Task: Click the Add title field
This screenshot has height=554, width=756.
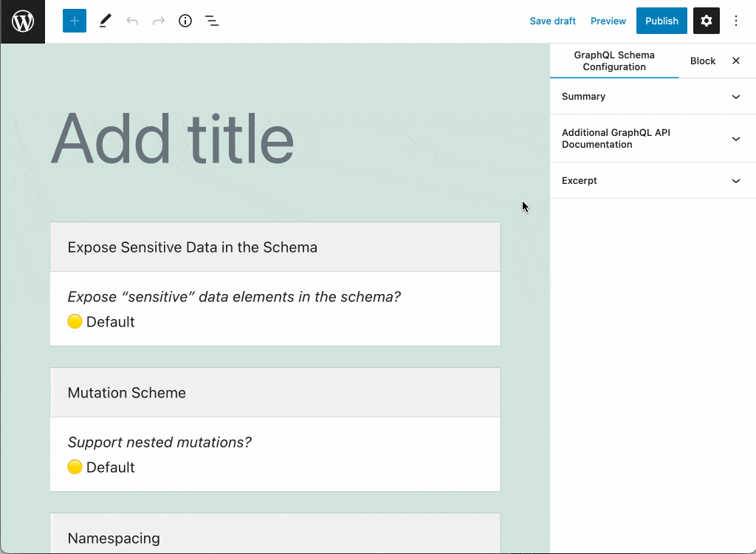Action: 275,139
